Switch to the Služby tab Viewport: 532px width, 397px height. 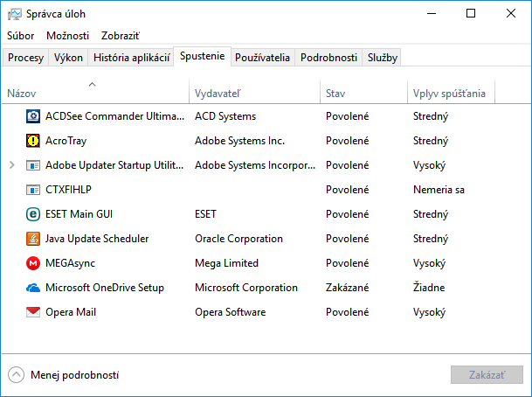point(383,58)
